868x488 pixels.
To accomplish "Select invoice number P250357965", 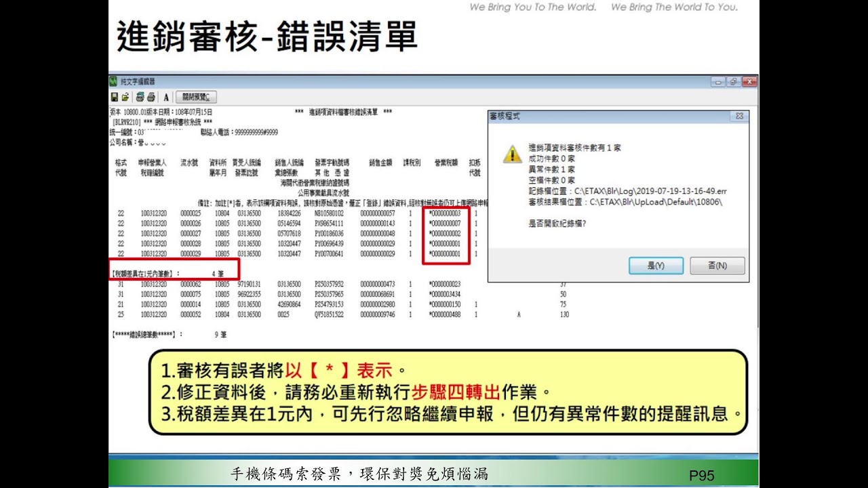I will 329,295.
